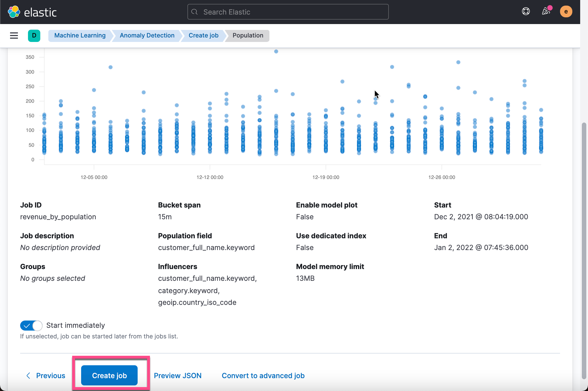
Task: Select a data point on the scatter chart
Action: [x=276, y=51]
